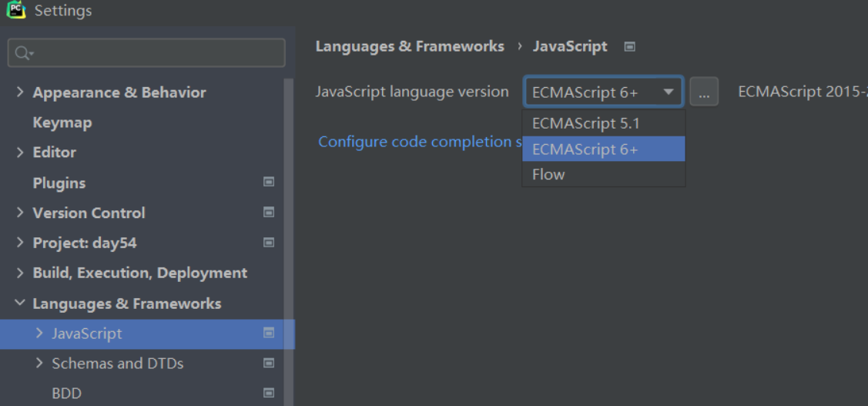Click the icon next to JavaScript breadcrumb
The height and width of the screenshot is (406, 868).
point(629,47)
